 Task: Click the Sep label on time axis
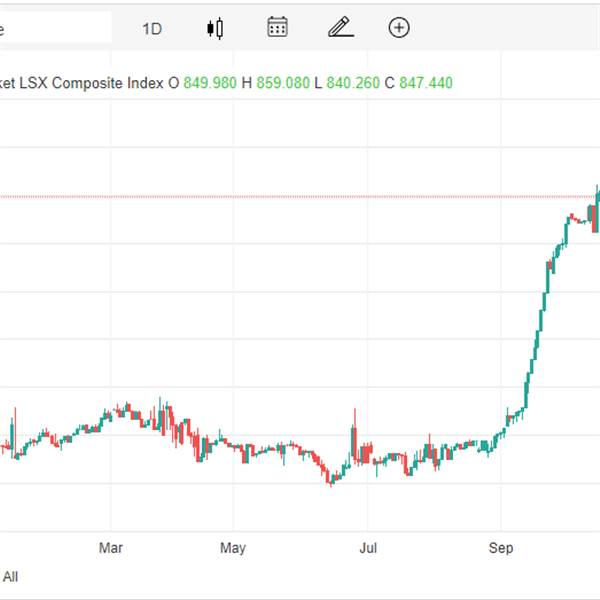[501, 548]
